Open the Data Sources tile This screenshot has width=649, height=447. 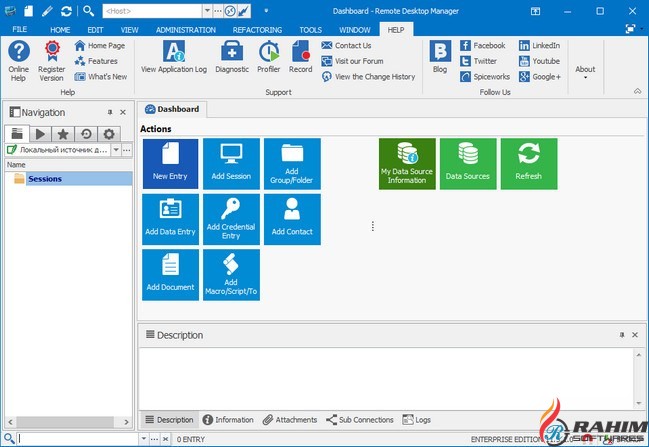click(468, 164)
